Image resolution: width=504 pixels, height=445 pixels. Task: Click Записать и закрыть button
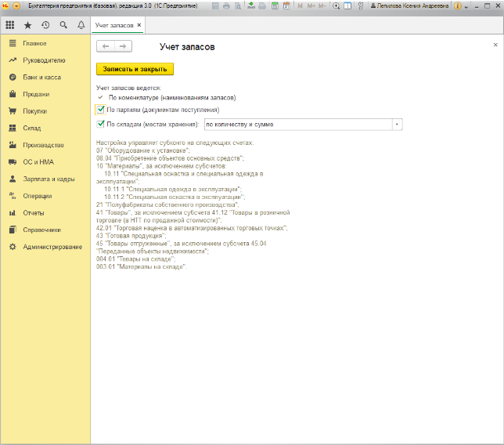pos(135,69)
